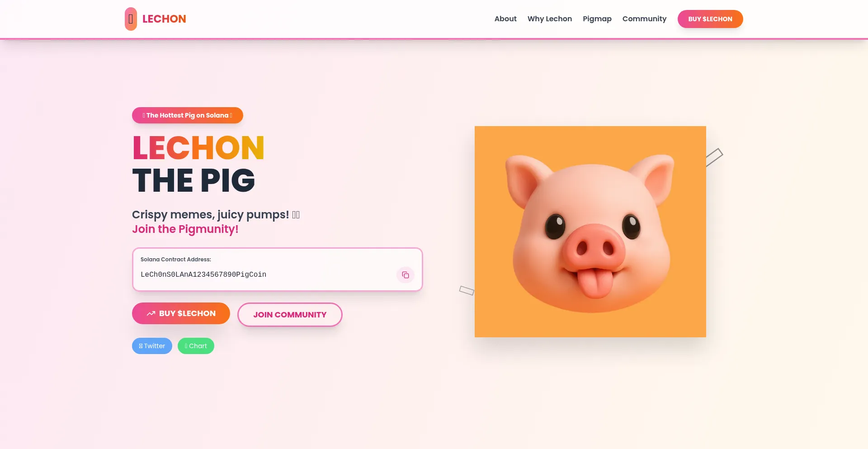
Task: Click the Lechon logo icon in the header
Action: pyautogui.click(x=131, y=19)
